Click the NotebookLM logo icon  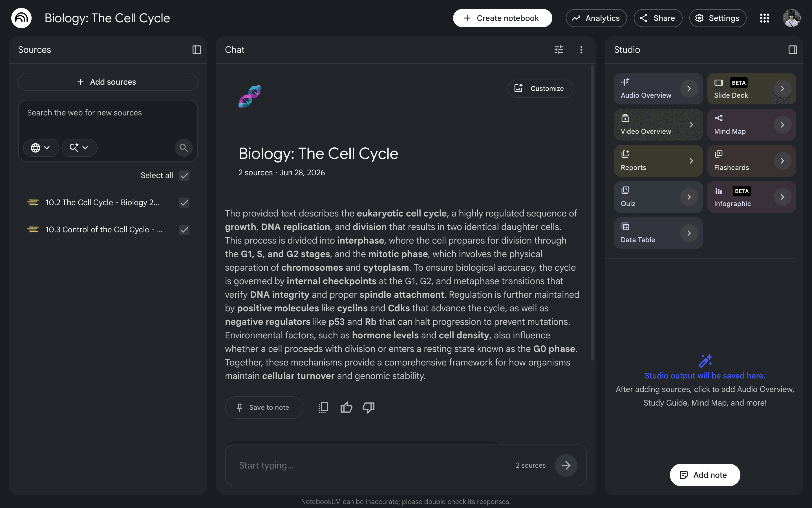coord(21,18)
